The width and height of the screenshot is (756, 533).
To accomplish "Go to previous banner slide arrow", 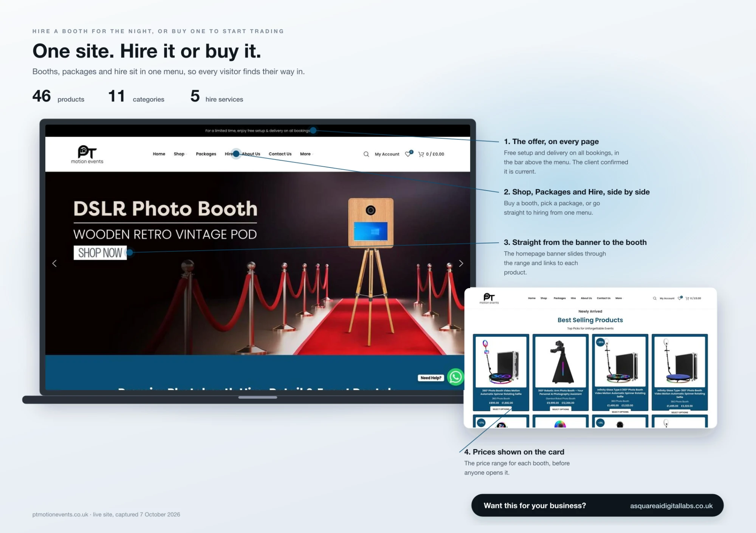I will [x=54, y=263].
